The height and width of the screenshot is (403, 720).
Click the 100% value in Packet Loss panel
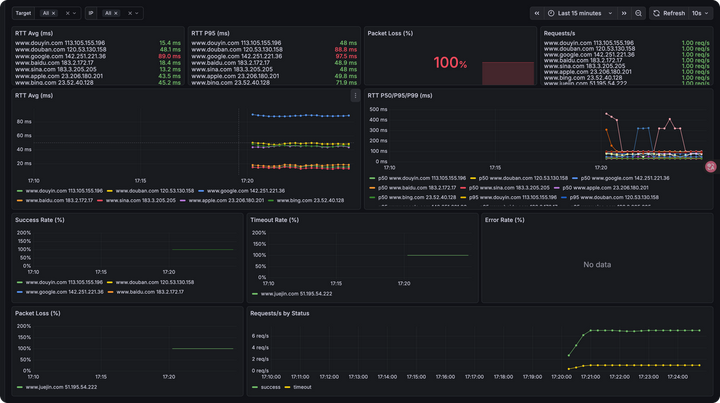[450, 64]
